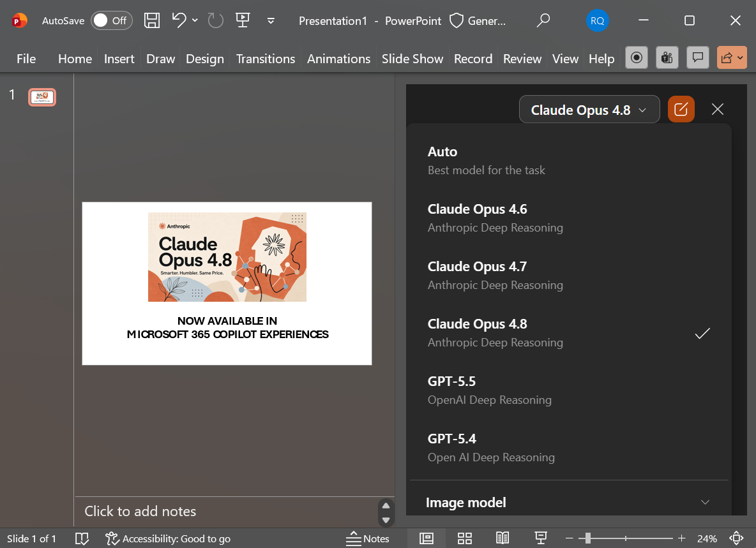Switch to Reading View
The image size is (756, 548).
[x=503, y=538]
